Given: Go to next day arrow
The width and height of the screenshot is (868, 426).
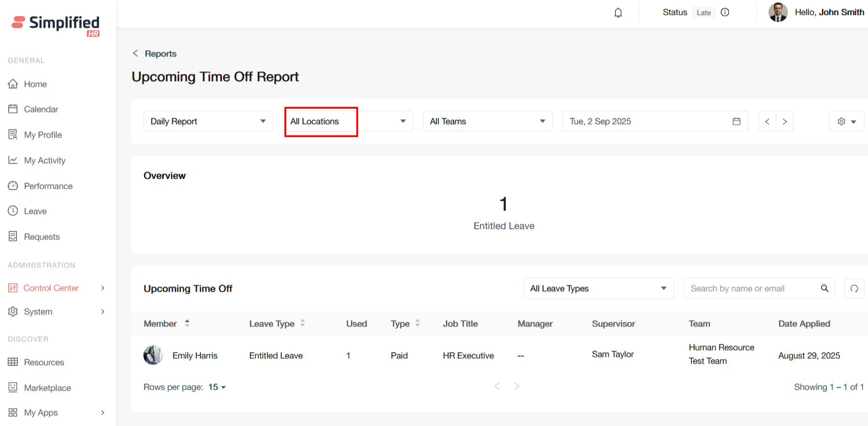Looking at the screenshot, I should 784,121.
